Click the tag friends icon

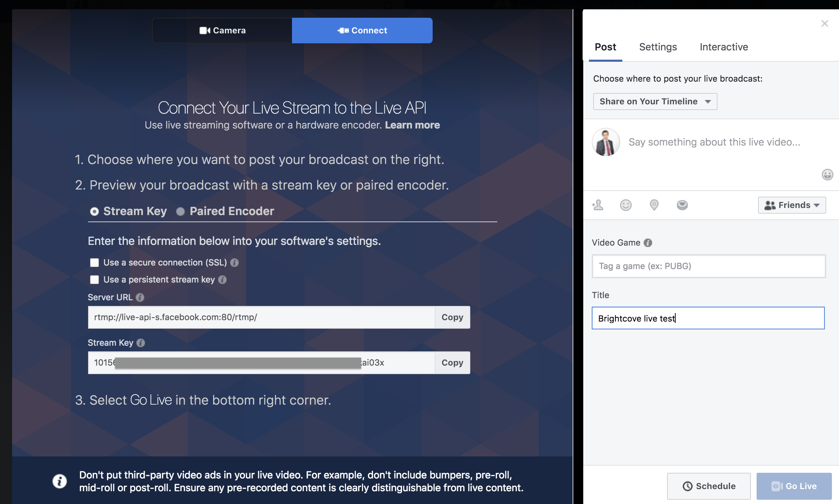click(x=598, y=205)
